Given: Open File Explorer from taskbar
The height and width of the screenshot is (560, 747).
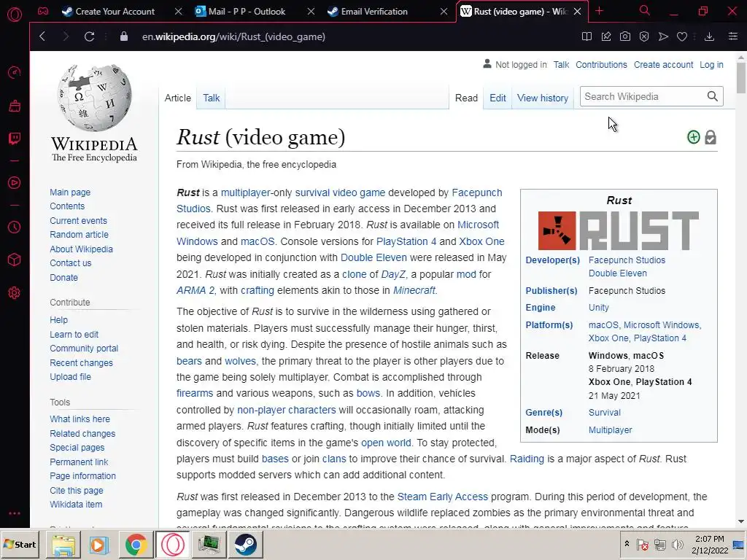Looking at the screenshot, I should click(x=63, y=545).
